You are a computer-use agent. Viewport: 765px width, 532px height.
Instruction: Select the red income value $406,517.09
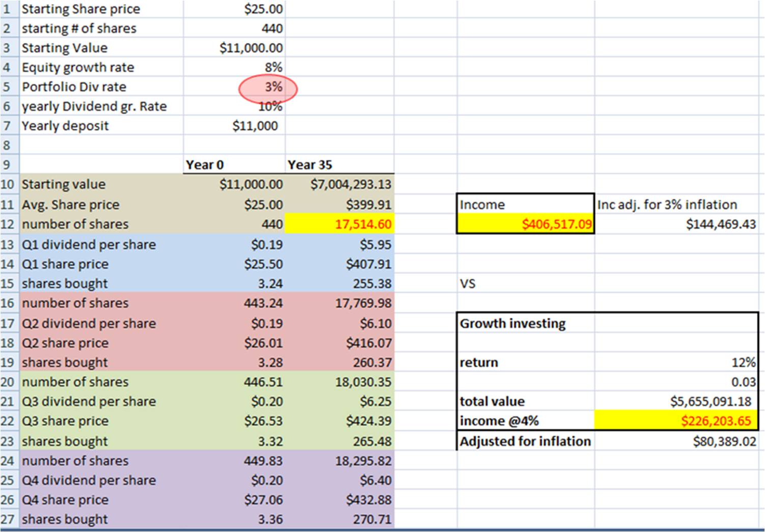click(x=525, y=224)
